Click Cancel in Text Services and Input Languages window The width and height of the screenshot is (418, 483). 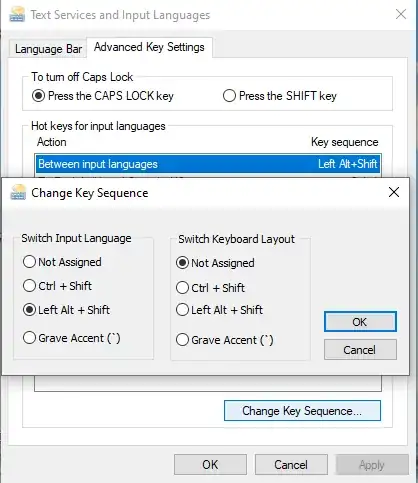coord(291,465)
